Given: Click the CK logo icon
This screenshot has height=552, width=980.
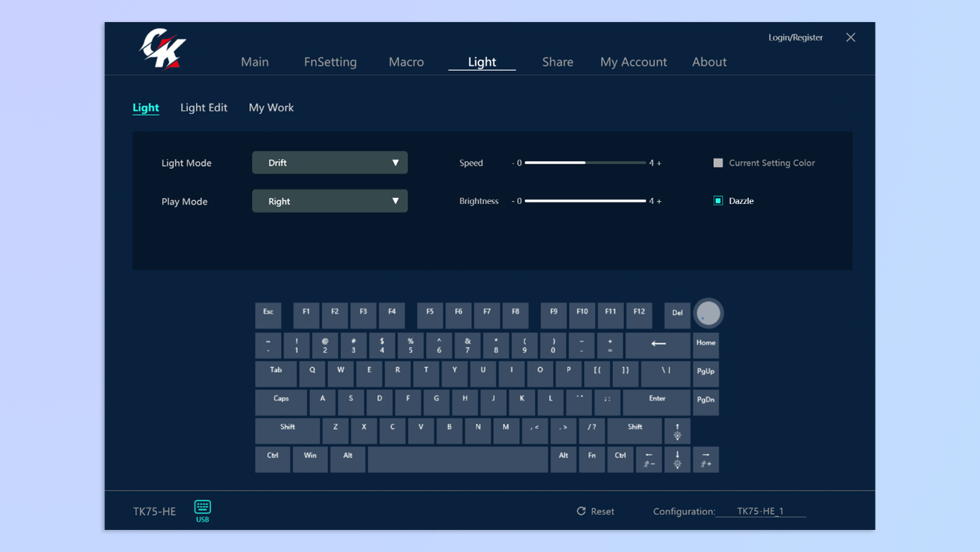Looking at the screenshot, I should tap(162, 49).
